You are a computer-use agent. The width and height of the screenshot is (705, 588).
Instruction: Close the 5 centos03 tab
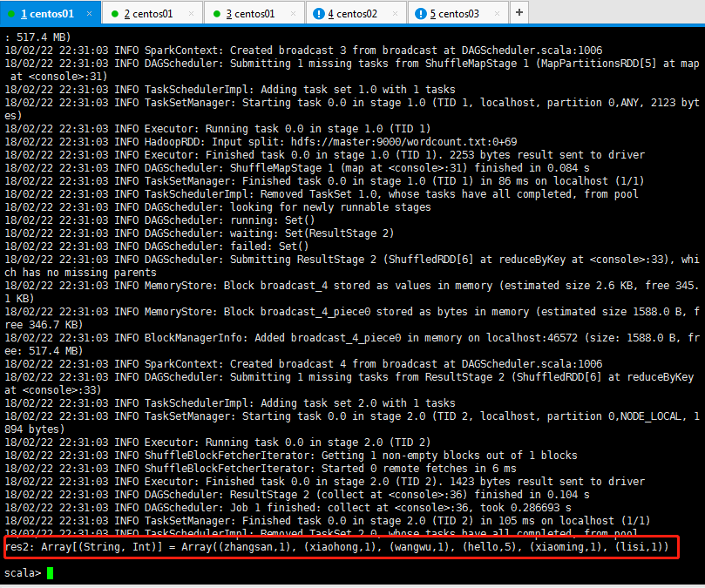point(498,14)
